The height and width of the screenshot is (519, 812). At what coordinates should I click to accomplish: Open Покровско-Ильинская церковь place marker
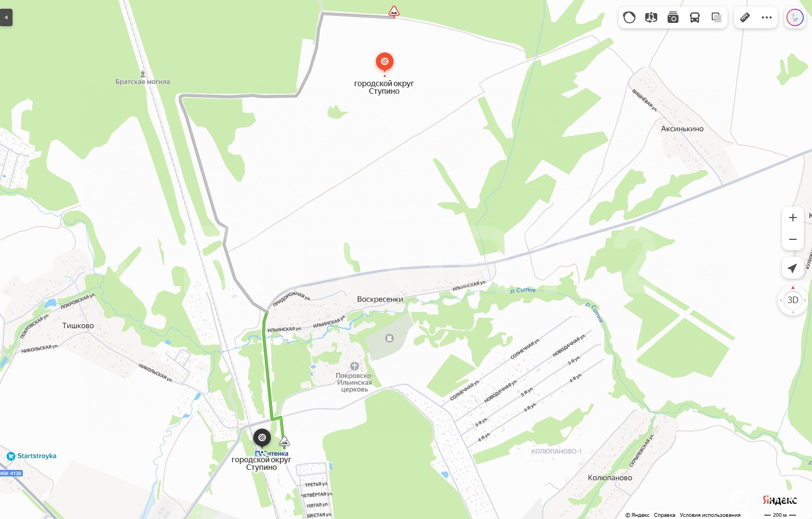click(x=354, y=366)
